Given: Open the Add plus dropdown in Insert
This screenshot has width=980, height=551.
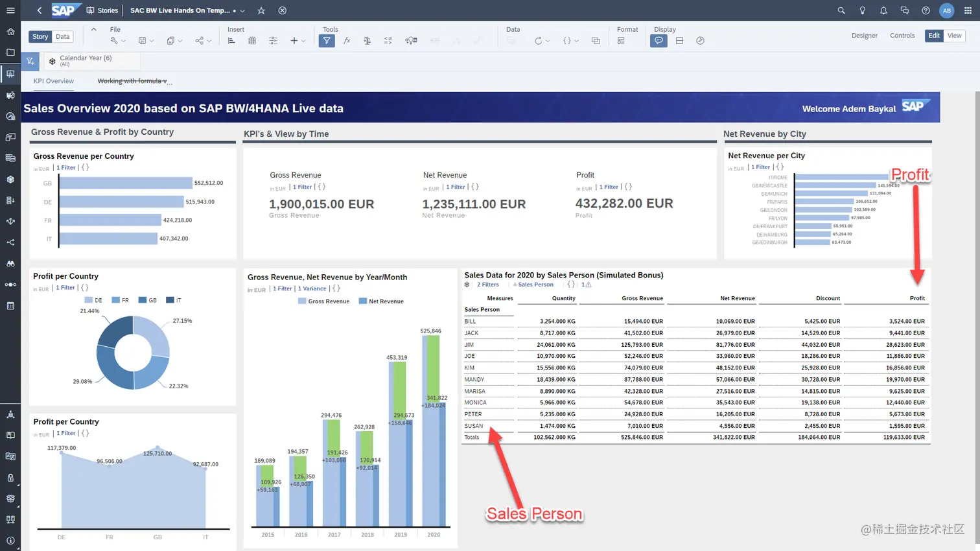Looking at the screenshot, I should (x=297, y=40).
